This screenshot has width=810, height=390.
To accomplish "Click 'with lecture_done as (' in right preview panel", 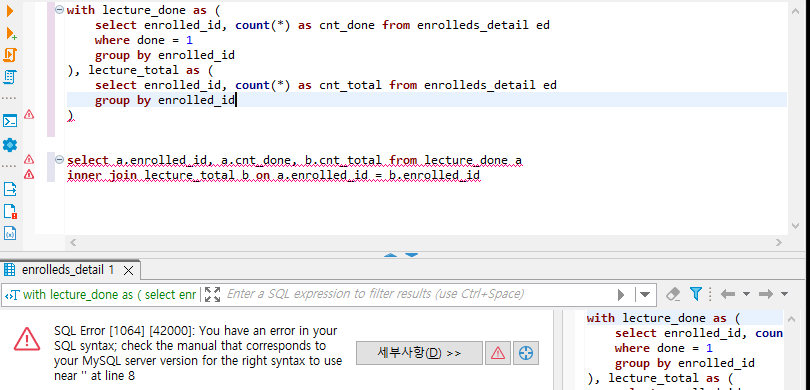I will 664,318.
